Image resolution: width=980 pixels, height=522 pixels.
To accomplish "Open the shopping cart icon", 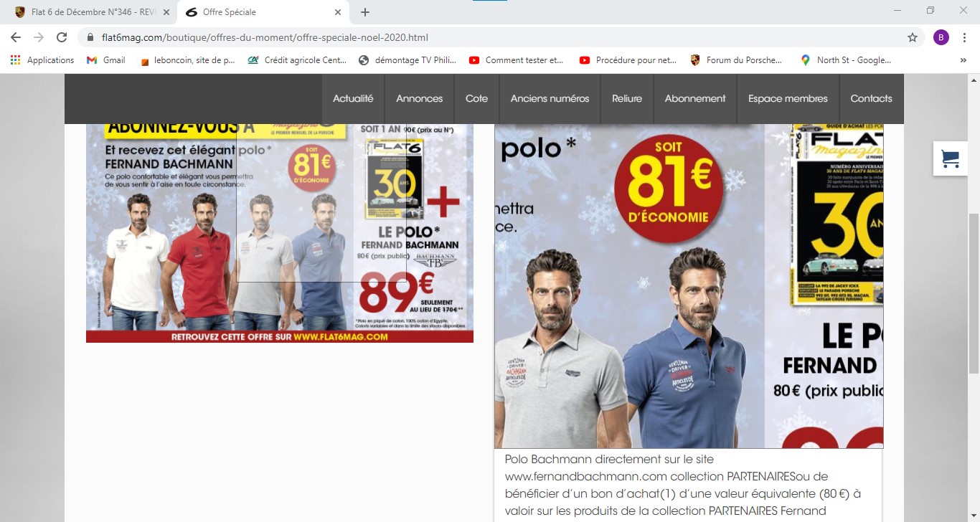I will [x=951, y=158].
